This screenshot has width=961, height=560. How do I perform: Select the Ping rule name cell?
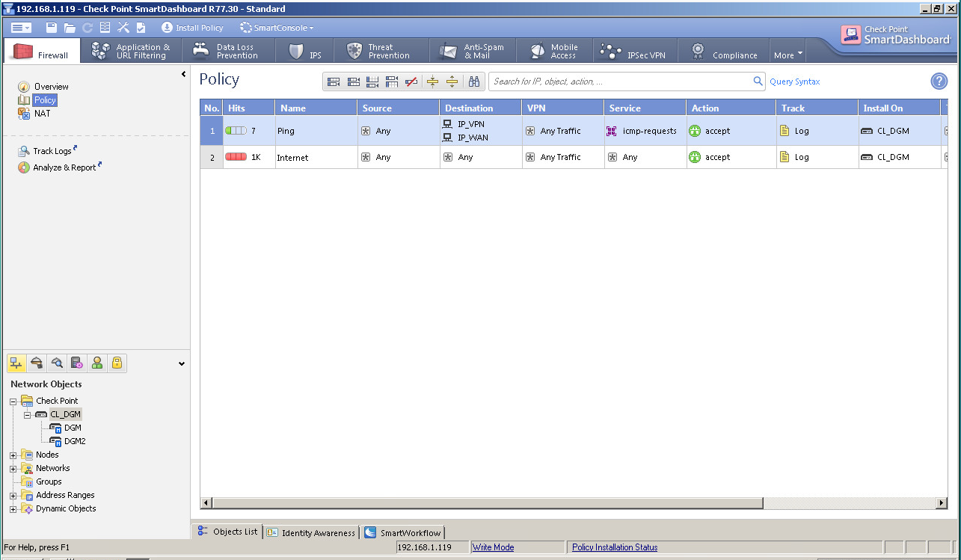pos(316,131)
